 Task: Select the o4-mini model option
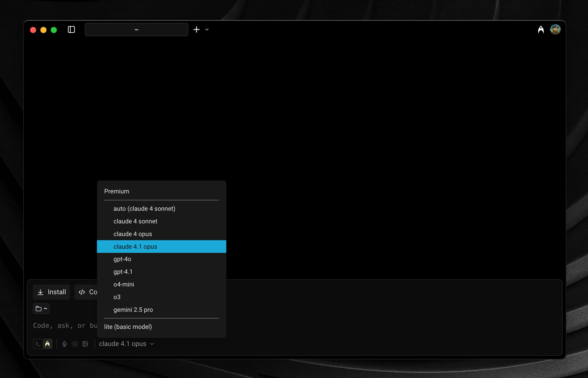(x=124, y=284)
